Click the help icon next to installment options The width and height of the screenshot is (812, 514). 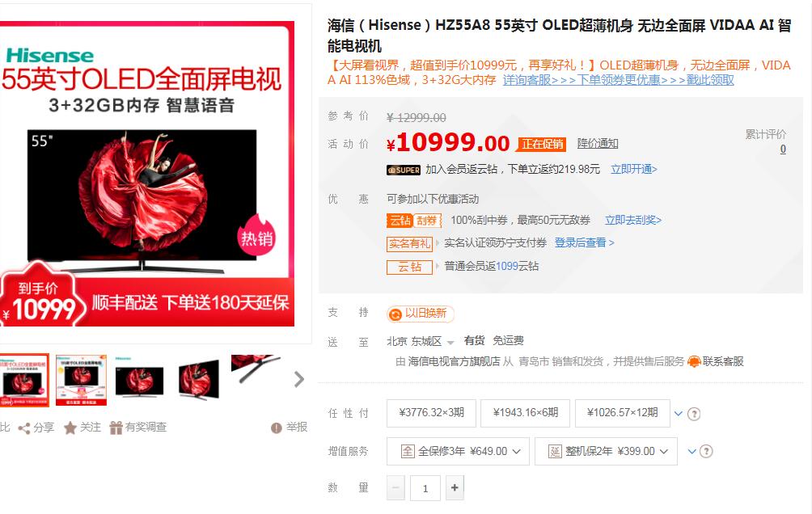[694, 414]
